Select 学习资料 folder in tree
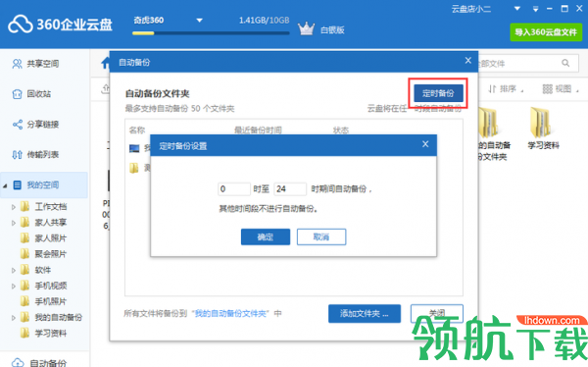 coord(43,333)
